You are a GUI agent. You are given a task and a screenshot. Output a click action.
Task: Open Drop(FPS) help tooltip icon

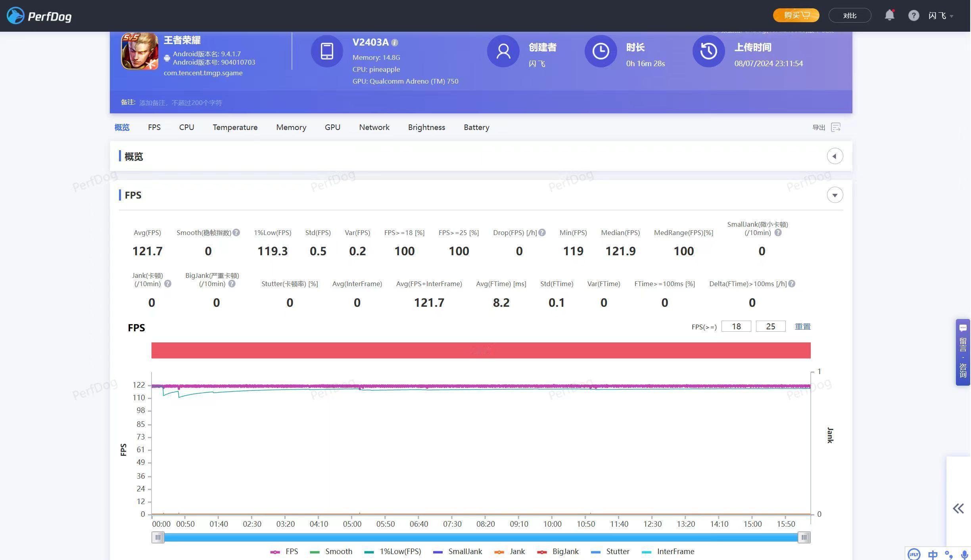542,233
